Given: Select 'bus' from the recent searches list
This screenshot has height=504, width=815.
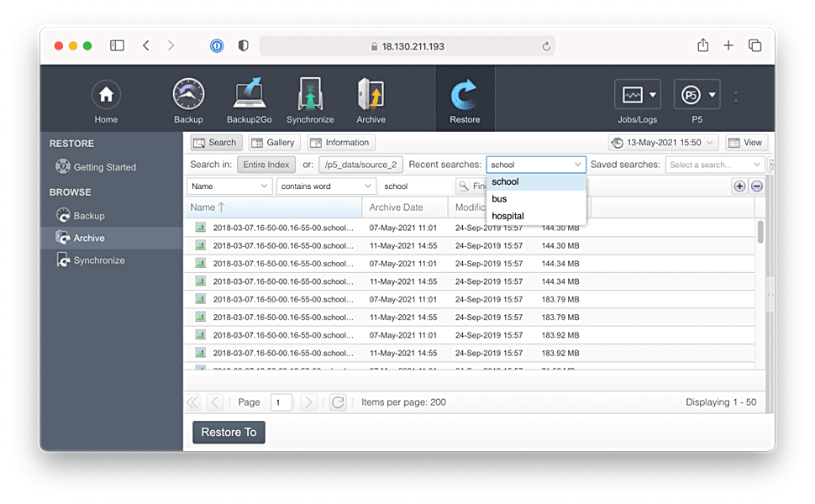Looking at the screenshot, I should pyautogui.click(x=500, y=199).
